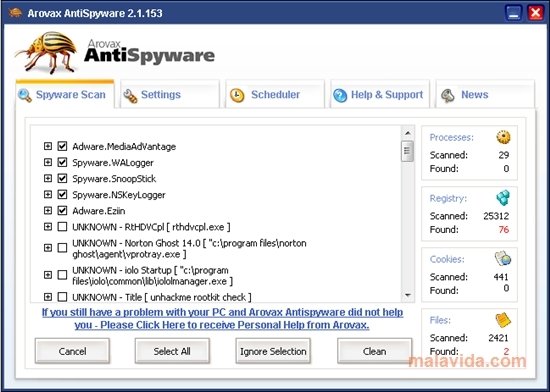Click the scan list scrollbar thumb
The height and width of the screenshot is (392, 550).
407,151
